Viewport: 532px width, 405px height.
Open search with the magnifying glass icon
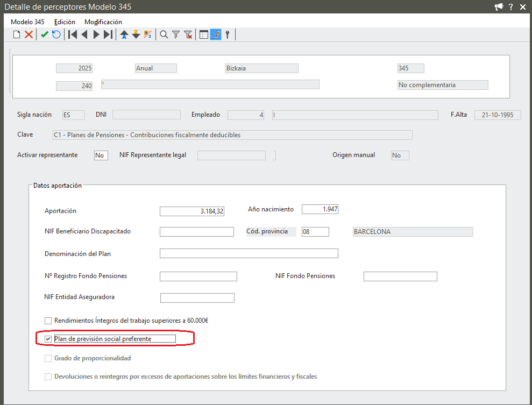164,35
